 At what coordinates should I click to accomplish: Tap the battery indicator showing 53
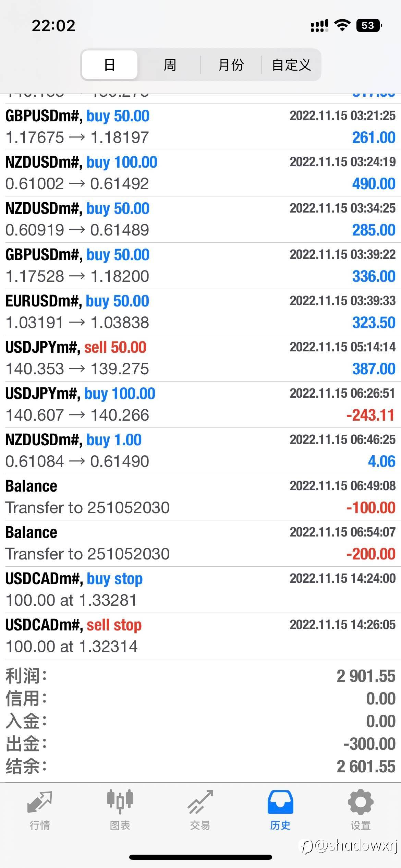click(369, 25)
